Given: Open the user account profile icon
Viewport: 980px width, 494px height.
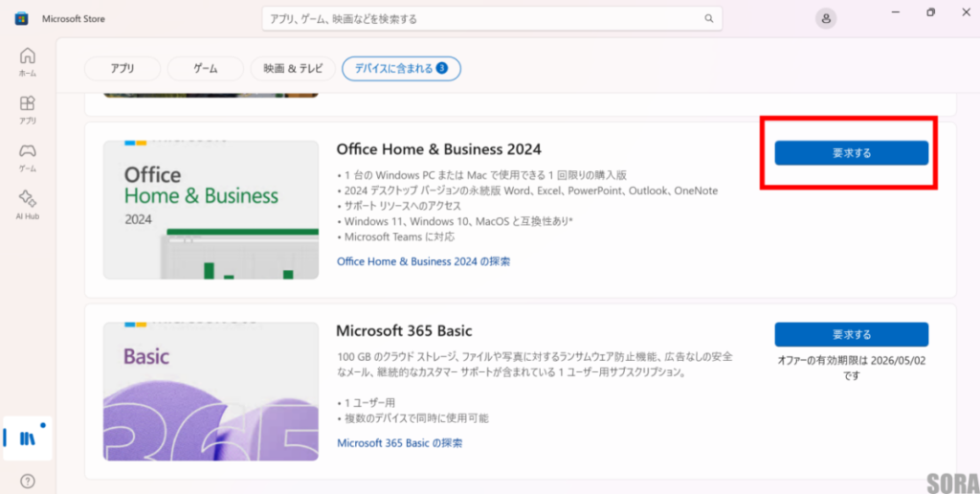Looking at the screenshot, I should (x=826, y=19).
